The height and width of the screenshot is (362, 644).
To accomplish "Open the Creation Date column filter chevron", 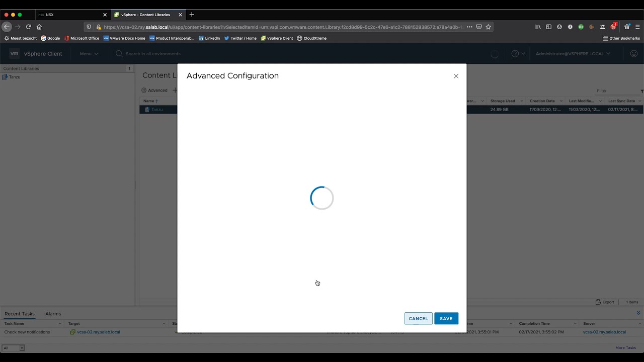I will point(561,101).
